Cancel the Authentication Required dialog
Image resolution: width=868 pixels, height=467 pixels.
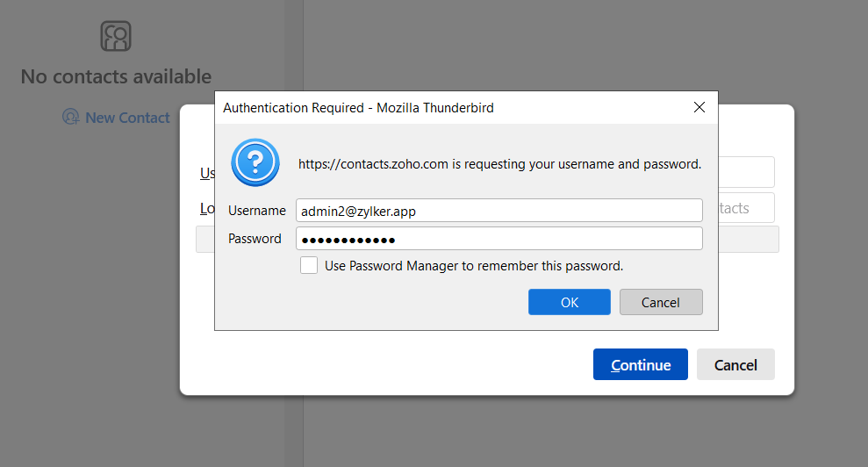(661, 302)
